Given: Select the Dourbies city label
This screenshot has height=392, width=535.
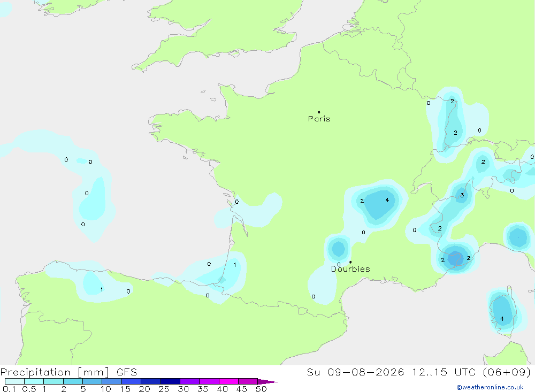Looking at the screenshot, I should click(350, 269).
